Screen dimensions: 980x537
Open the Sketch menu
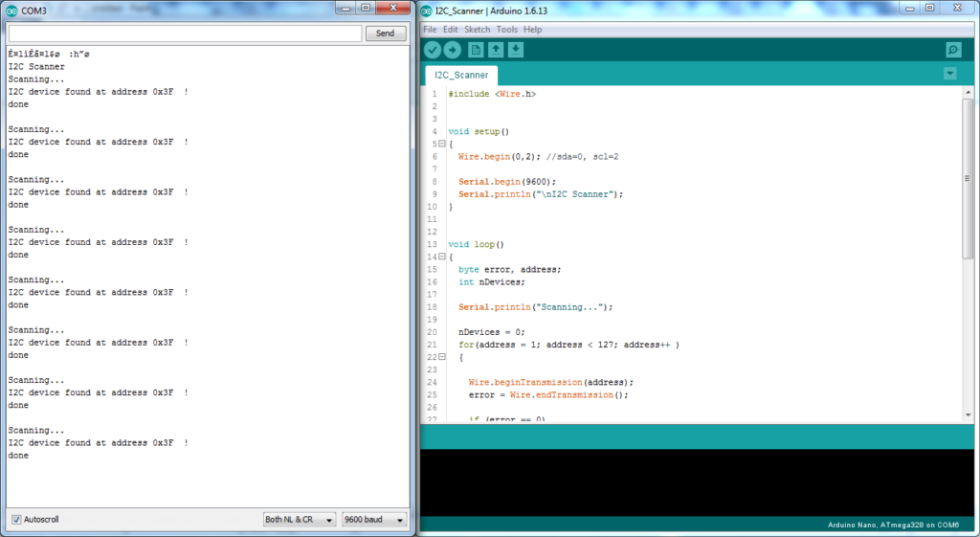477,30
